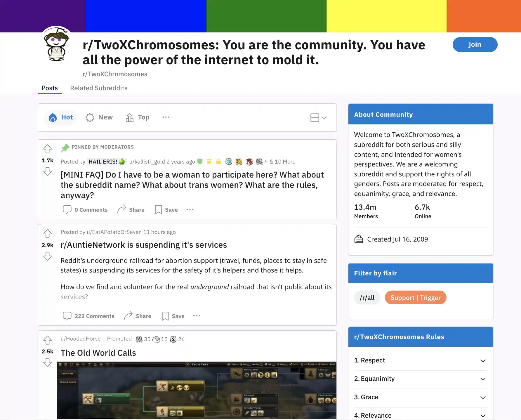
Task: Open r/AuntieNetwork is suspending post title
Action: click(144, 245)
